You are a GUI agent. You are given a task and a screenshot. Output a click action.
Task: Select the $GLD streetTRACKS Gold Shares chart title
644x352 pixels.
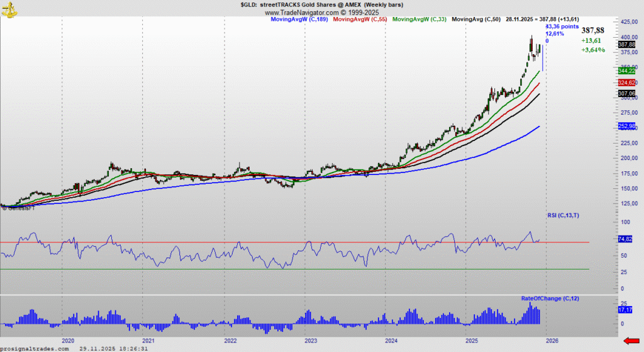tap(321, 5)
